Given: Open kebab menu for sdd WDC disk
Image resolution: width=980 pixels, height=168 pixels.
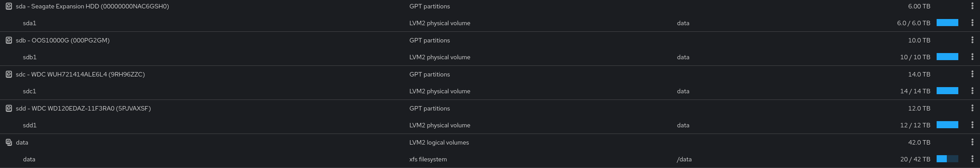Looking at the screenshot, I should pos(972,108).
